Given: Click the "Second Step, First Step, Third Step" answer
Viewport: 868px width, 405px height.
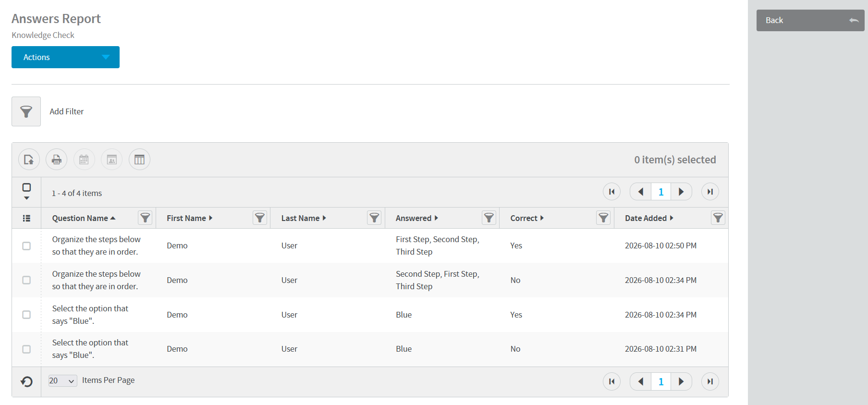Looking at the screenshot, I should [x=438, y=280].
